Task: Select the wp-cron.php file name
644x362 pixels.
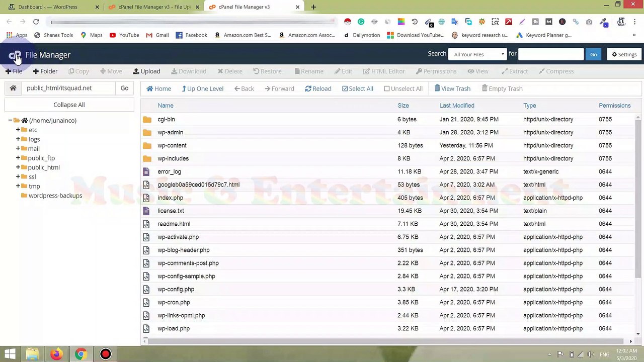Action: 174,302
